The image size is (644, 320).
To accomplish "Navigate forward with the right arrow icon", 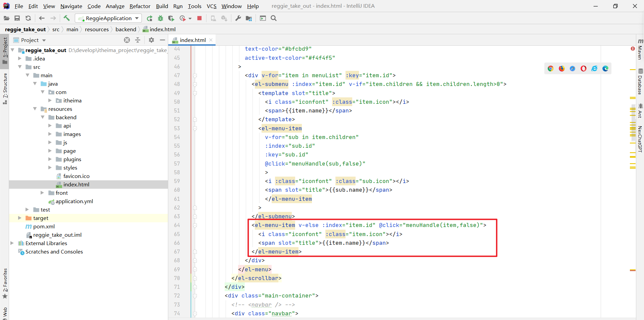I will pyautogui.click(x=53, y=18).
